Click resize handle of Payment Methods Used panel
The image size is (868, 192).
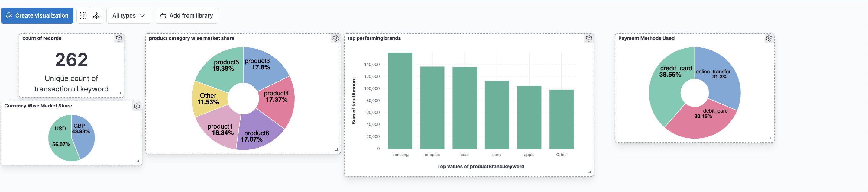770,138
